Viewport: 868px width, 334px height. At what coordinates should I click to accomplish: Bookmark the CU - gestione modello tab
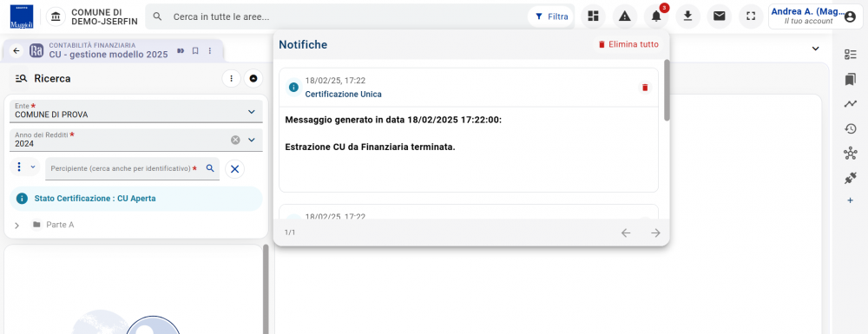pyautogui.click(x=195, y=50)
